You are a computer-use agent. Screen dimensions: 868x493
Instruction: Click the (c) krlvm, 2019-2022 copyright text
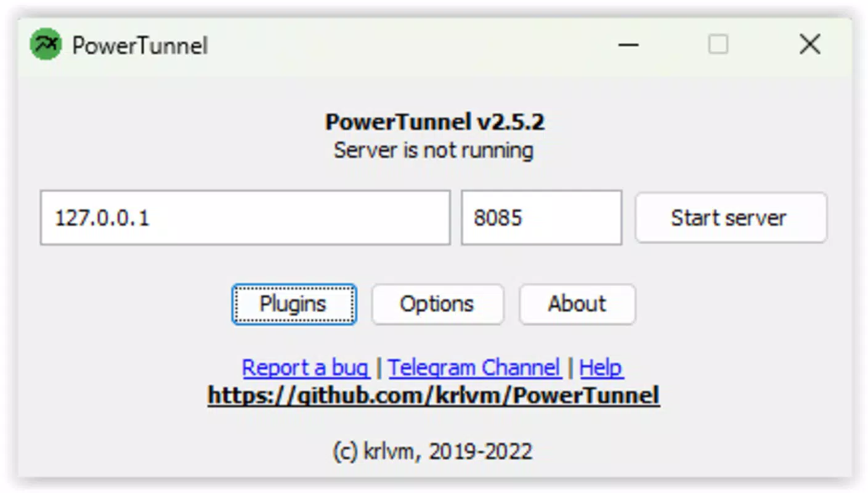click(432, 452)
